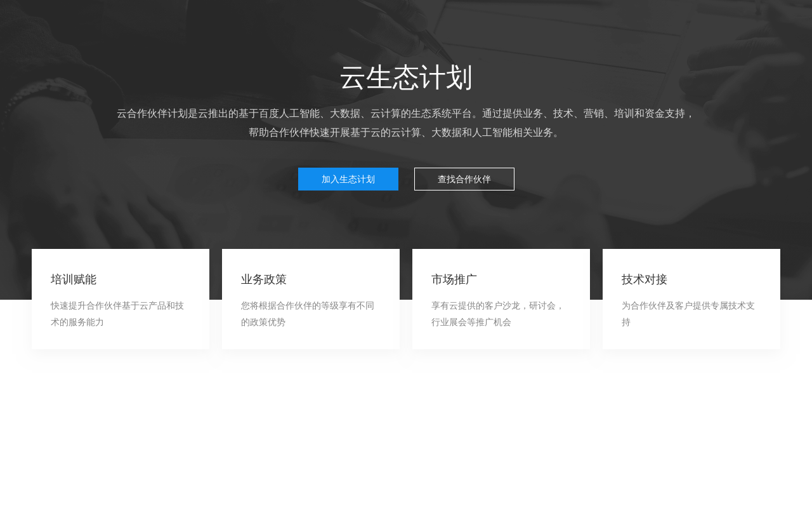Click the business policy description text
This screenshot has height=508, width=812.
(308, 314)
